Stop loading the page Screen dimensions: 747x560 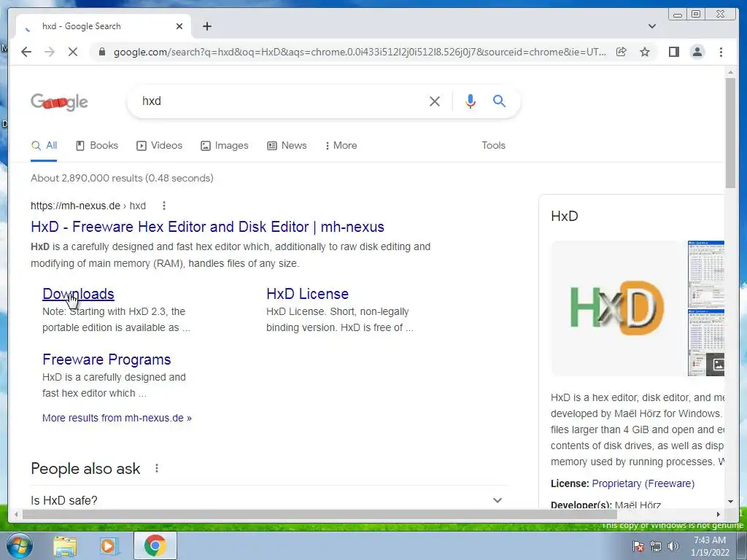point(73,52)
